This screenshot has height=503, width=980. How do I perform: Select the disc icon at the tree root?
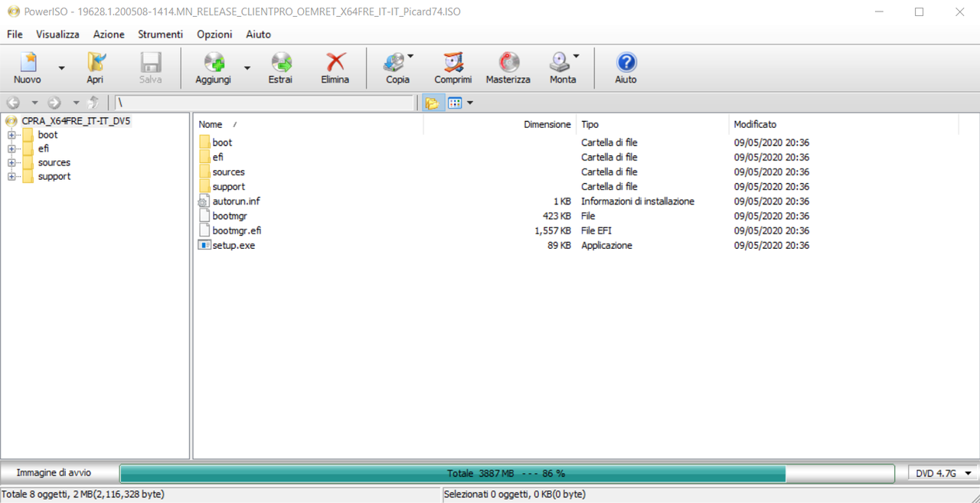click(11, 121)
